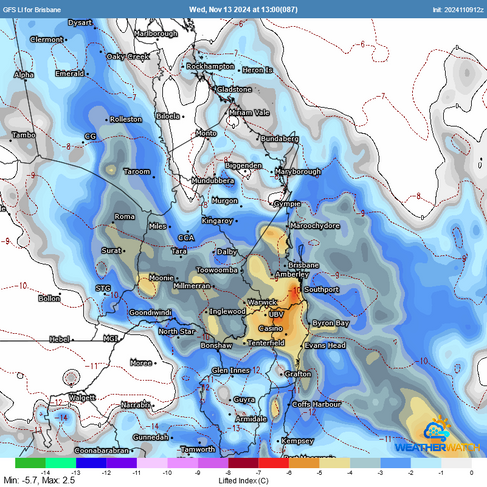Screen dimensions: 487x487
Task: Click the Walgett label
Action: [82, 398]
